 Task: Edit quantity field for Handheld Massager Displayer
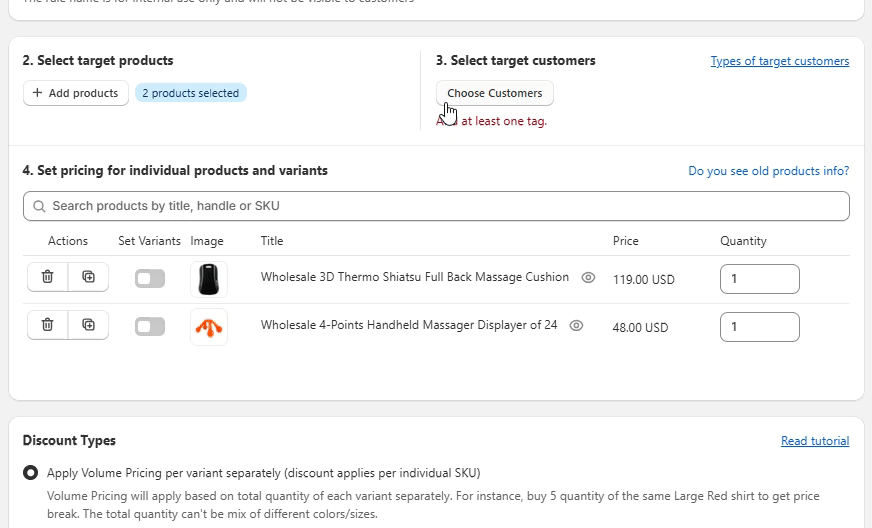click(x=760, y=327)
